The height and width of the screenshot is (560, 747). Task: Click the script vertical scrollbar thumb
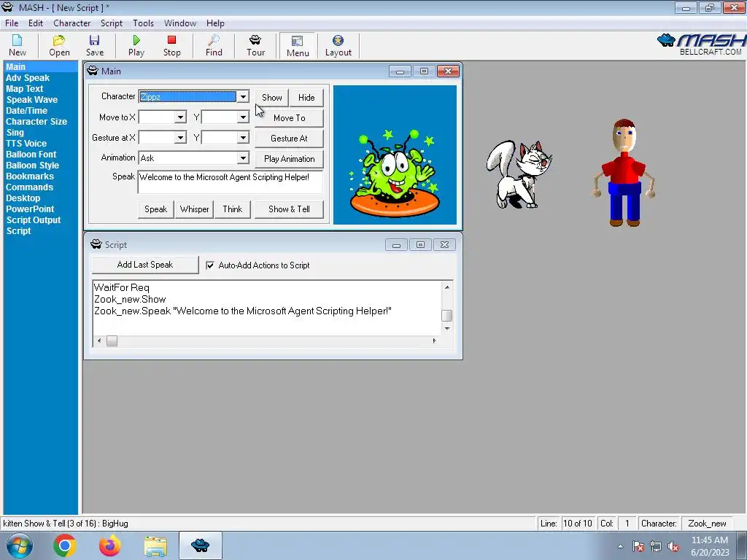click(447, 315)
